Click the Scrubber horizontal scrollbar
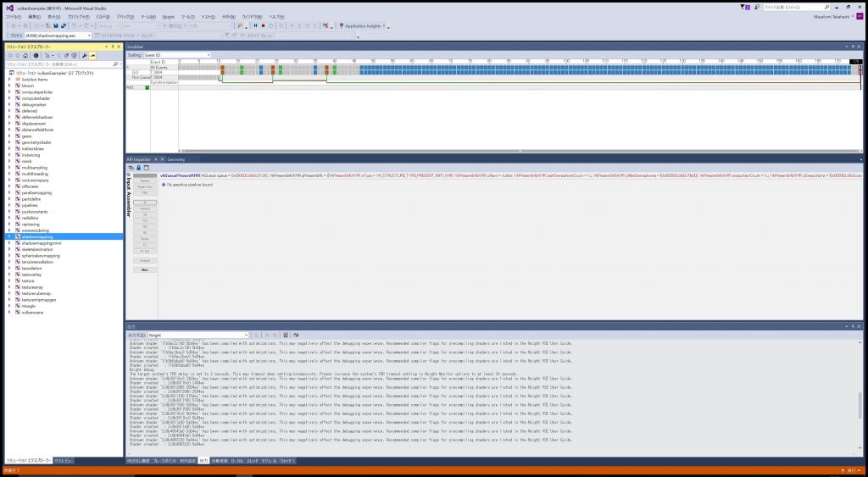Screen dimensions: 868x477 (x=520, y=151)
